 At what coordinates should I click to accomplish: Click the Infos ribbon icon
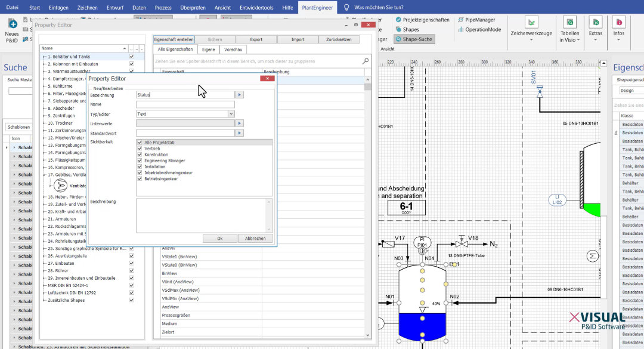(618, 22)
